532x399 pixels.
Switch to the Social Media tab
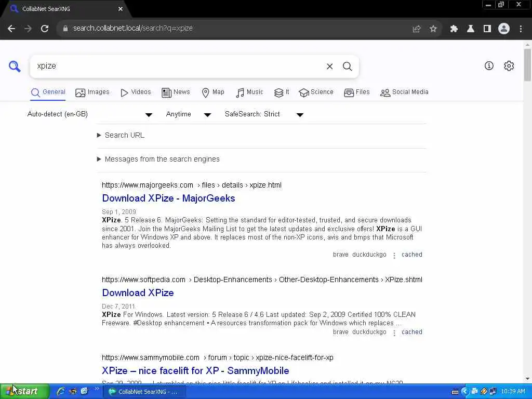pos(404,92)
